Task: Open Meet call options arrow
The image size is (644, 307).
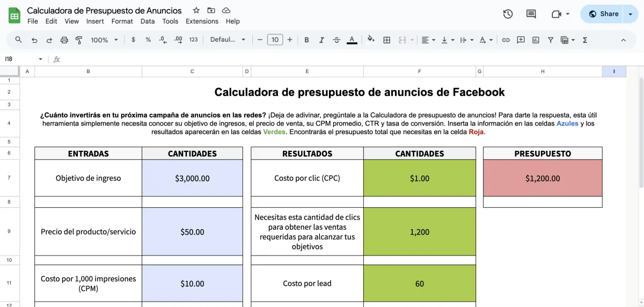Action: 568,14
